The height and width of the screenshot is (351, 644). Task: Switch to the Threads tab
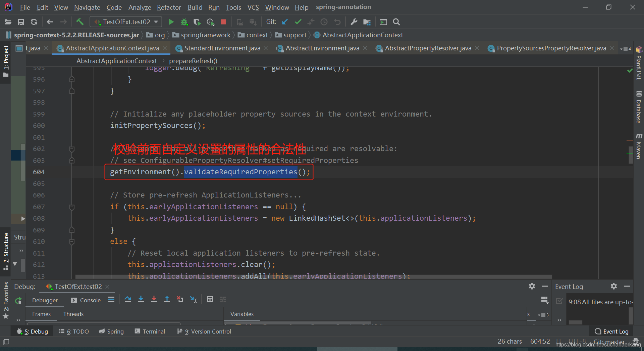point(73,314)
